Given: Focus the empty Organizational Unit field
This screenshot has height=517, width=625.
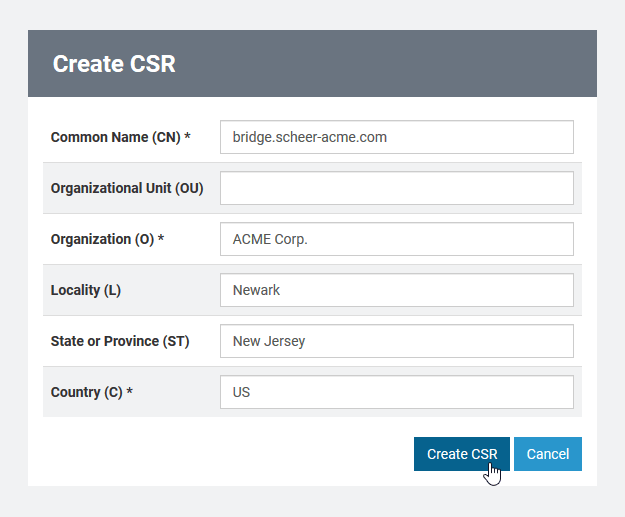Looking at the screenshot, I should pos(396,188).
